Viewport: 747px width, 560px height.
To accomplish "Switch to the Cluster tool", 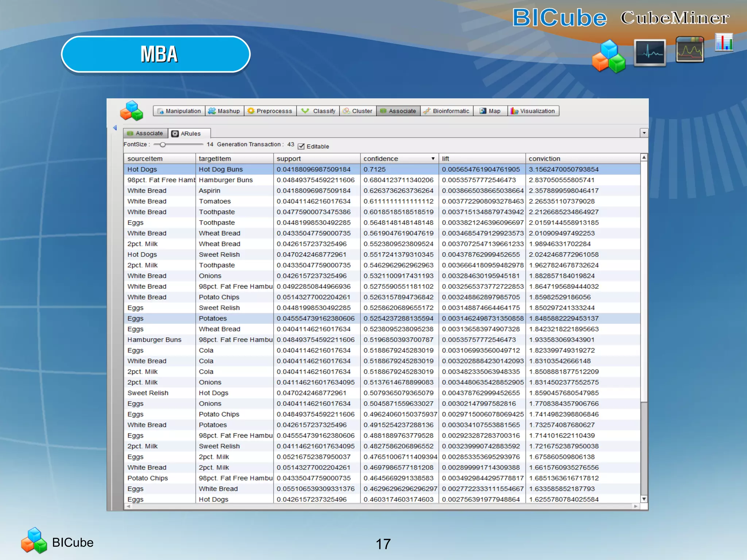I will (x=358, y=111).
